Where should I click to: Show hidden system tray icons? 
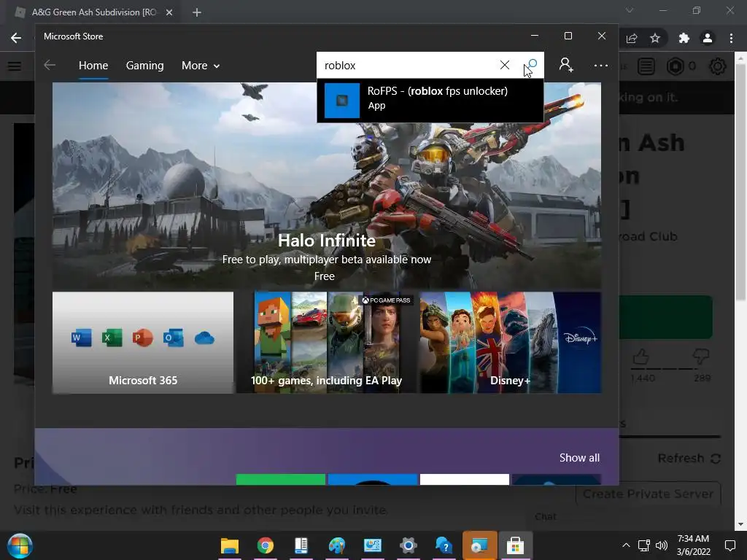626,545
